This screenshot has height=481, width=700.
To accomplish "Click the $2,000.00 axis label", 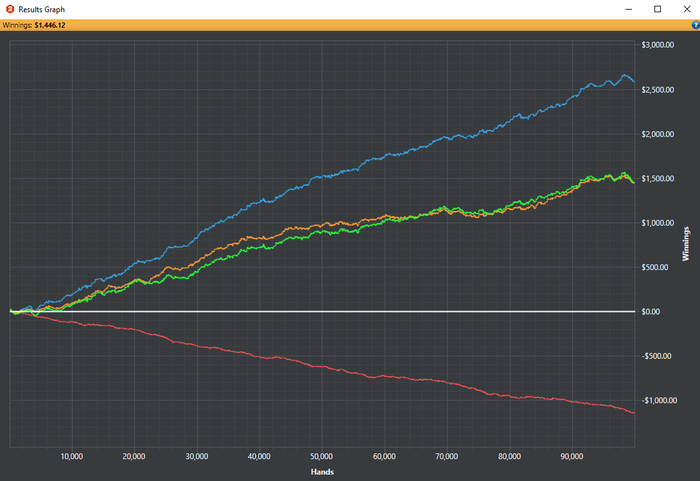I will pos(658,134).
